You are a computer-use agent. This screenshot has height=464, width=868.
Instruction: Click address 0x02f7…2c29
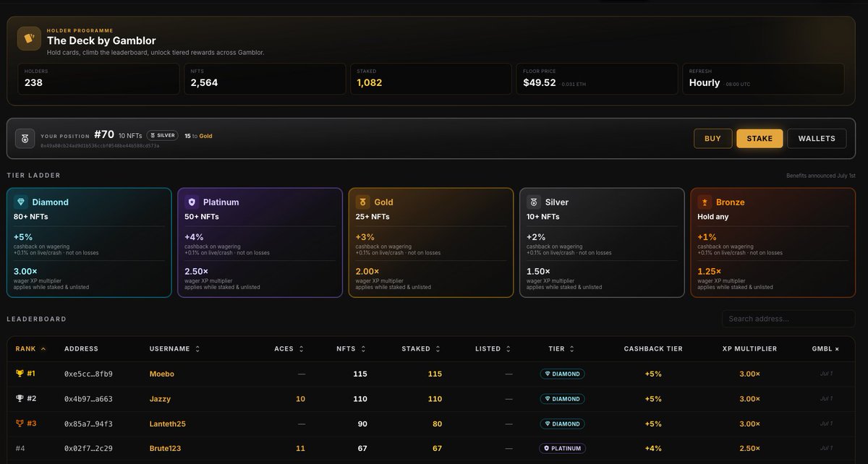point(88,448)
